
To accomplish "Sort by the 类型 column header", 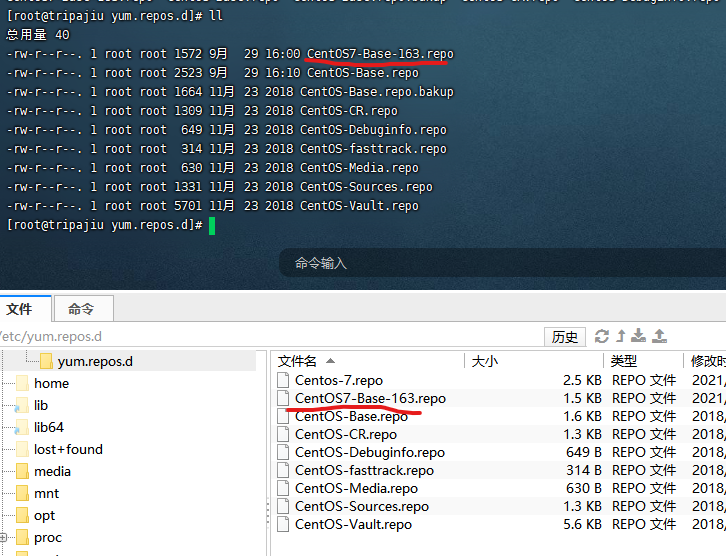I will [643, 361].
